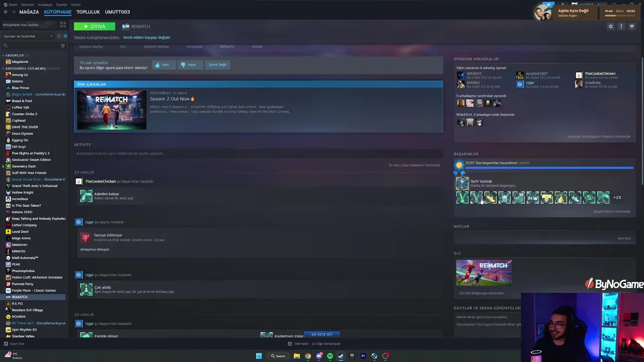The width and height of the screenshot is (644, 362).
Task: Click the activity comment input field
Action: [x=258, y=153]
